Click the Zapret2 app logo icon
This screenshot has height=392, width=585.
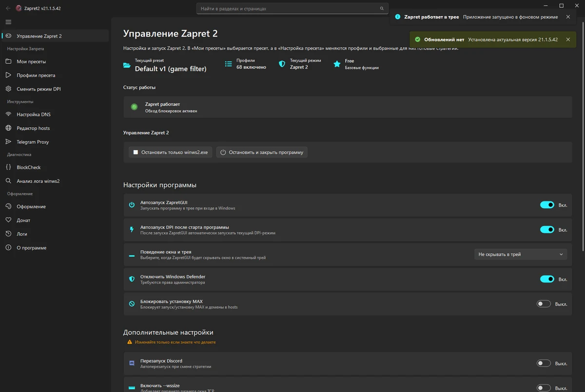19,8
